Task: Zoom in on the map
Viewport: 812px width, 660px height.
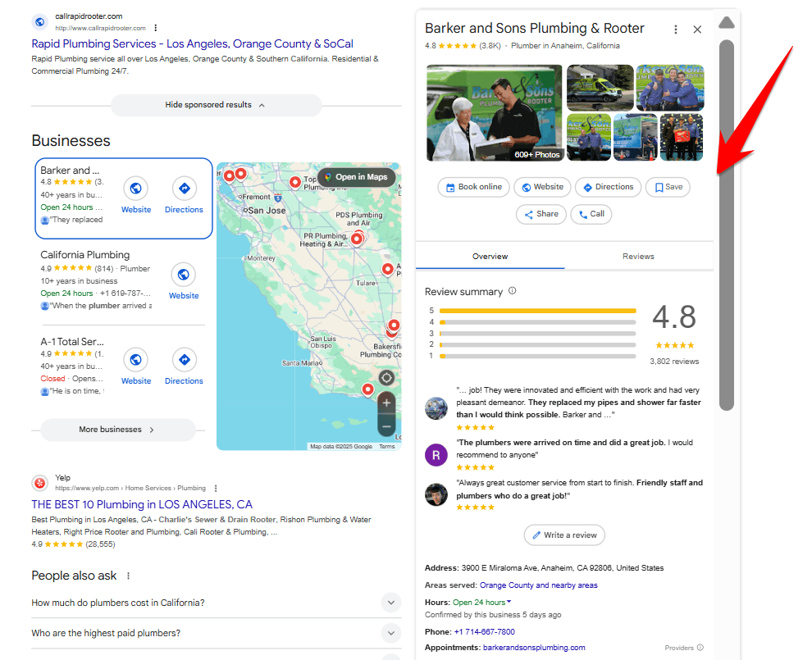Action: 385,403
